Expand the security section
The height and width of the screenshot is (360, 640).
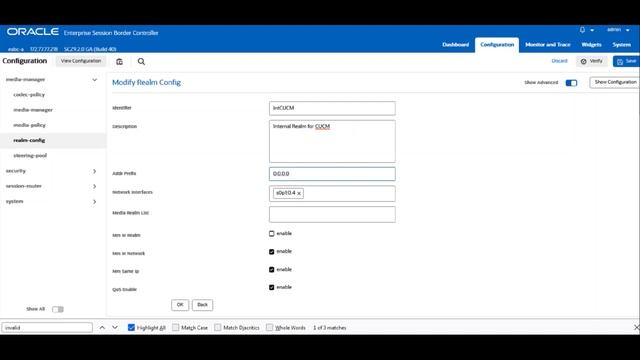[94, 171]
